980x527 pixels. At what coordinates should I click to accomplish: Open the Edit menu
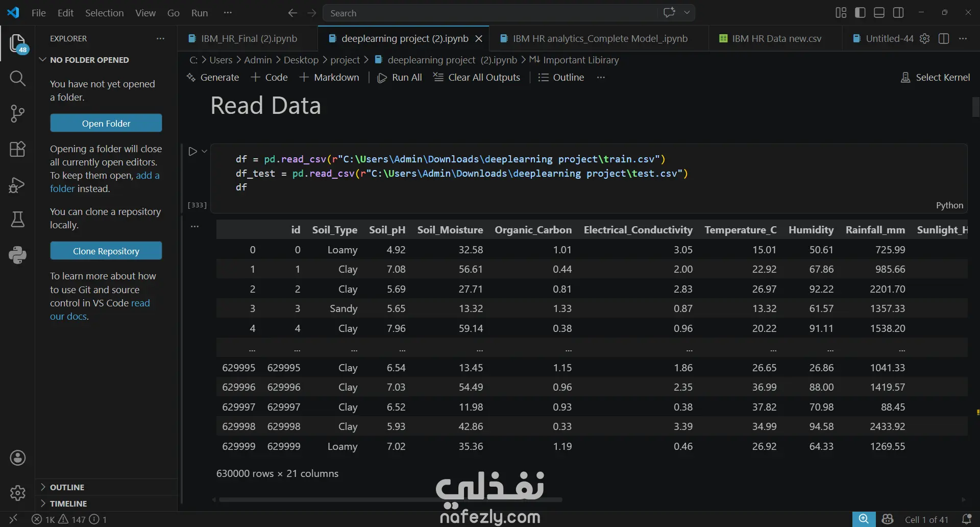click(x=65, y=13)
